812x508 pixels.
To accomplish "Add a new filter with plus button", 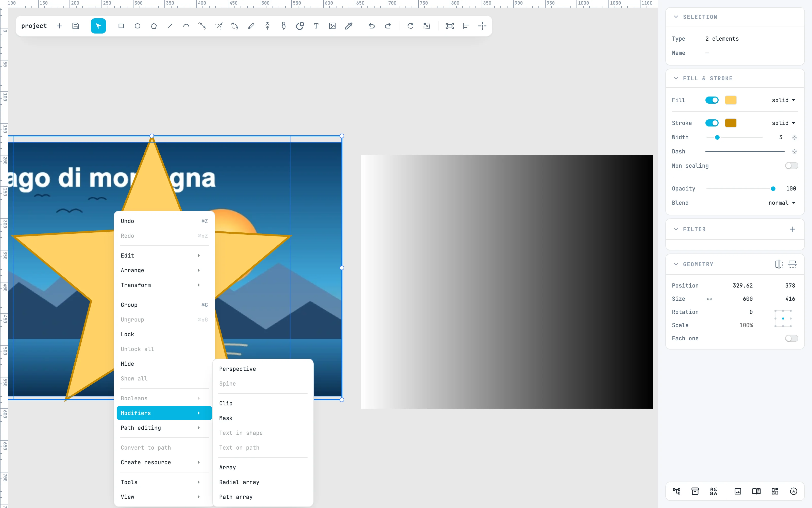I will pos(792,229).
